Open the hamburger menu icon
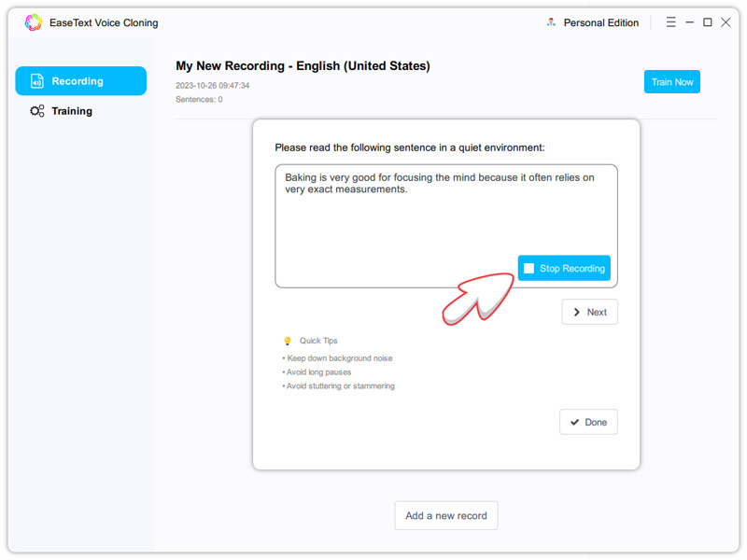This screenshot has height=560, width=747. (x=670, y=22)
